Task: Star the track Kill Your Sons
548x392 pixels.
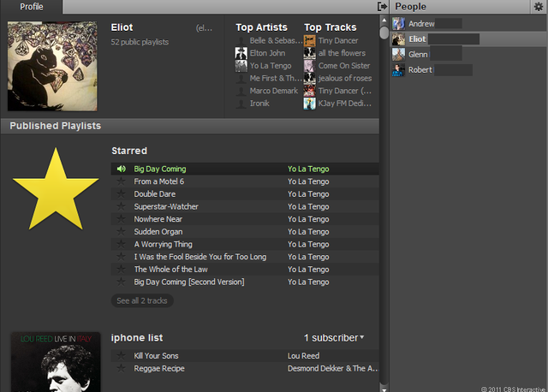Action: [122, 356]
